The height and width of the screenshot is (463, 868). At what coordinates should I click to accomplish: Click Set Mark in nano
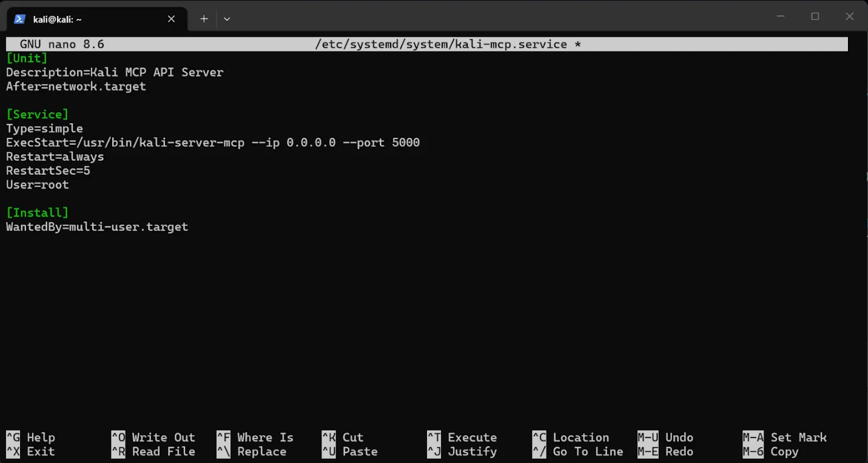[x=799, y=437]
